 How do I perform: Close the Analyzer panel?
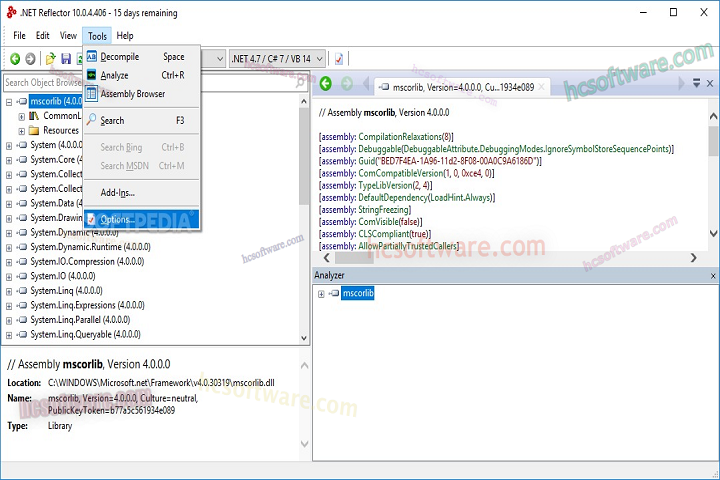click(x=713, y=276)
